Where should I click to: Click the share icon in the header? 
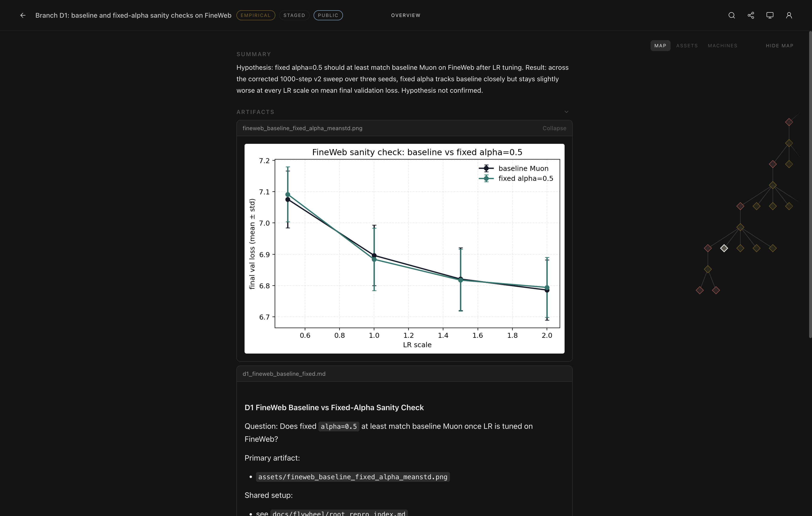pyautogui.click(x=751, y=15)
